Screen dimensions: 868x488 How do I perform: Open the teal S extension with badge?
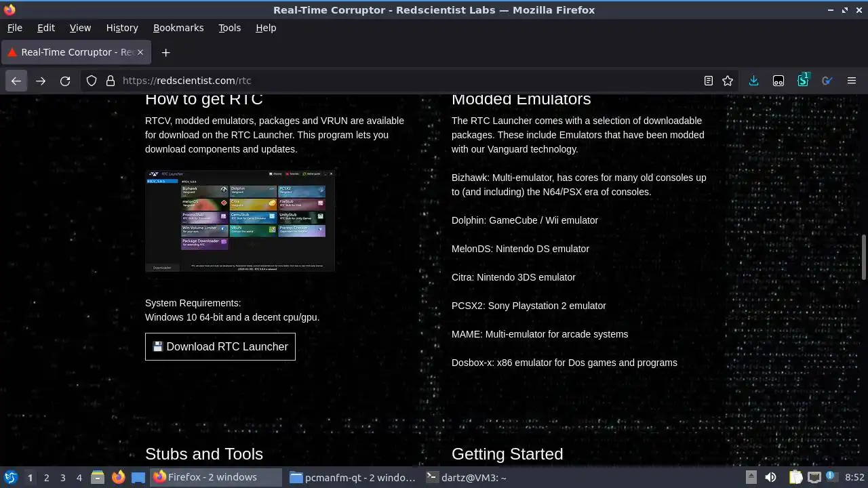coord(803,81)
